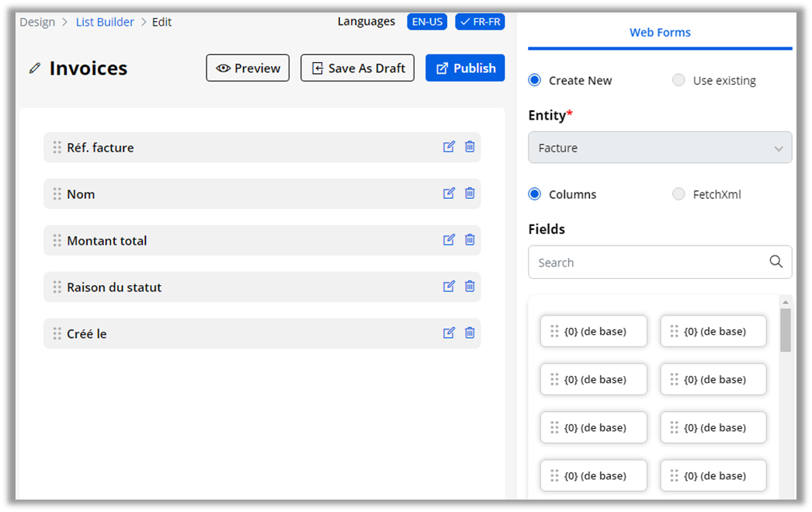Viewport: 812px width, 512px height.
Task: Click the search magnifier in Fields
Action: coord(776,262)
